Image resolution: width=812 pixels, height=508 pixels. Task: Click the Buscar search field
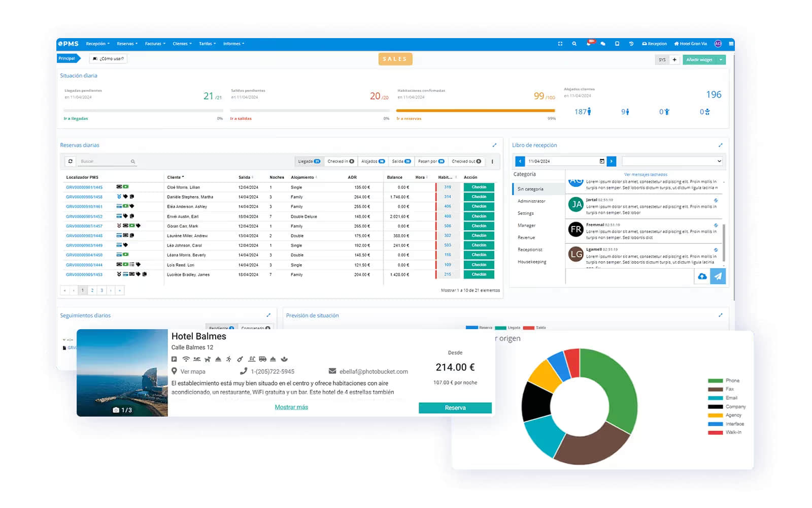click(104, 161)
